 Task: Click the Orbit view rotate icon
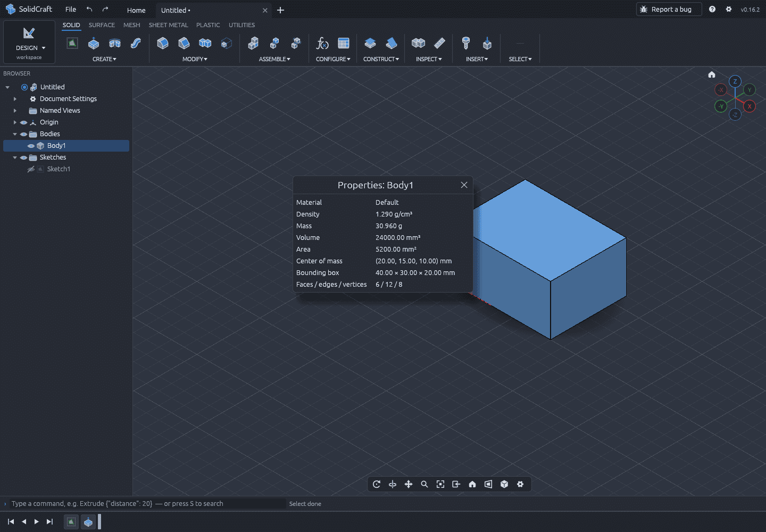click(377, 484)
